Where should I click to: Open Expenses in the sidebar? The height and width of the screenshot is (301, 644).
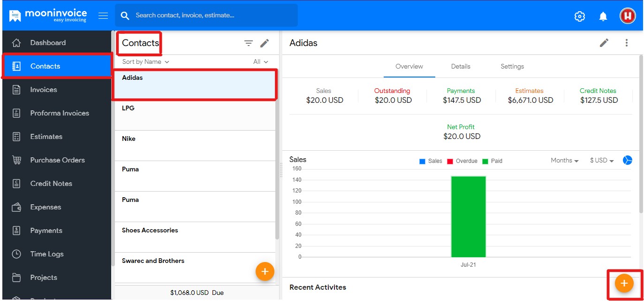[x=57, y=207]
